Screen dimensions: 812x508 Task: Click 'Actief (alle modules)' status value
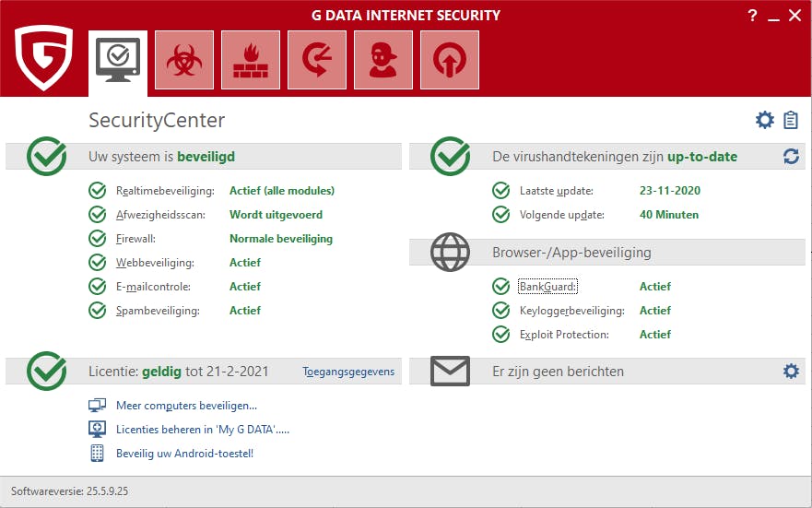[282, 191]
